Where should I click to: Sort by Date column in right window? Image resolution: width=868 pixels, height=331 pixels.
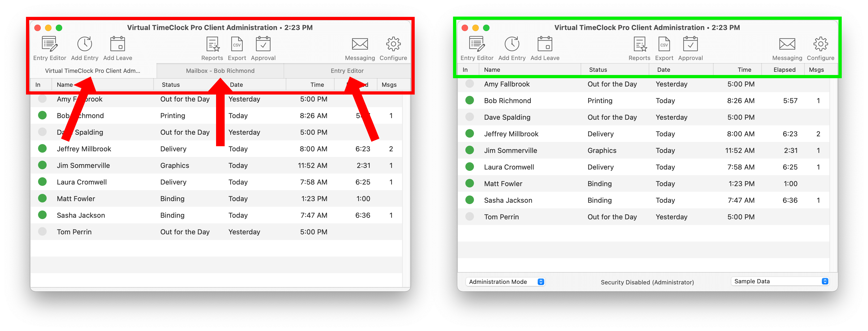click(681, 70)
